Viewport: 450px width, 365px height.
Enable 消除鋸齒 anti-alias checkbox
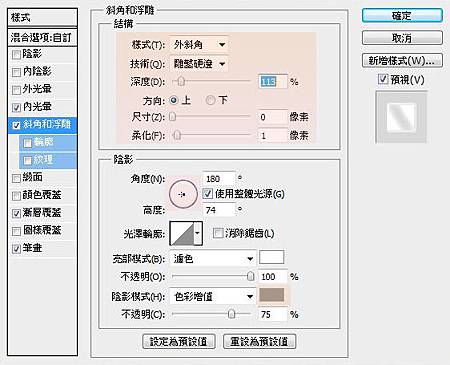pos(218,233)
